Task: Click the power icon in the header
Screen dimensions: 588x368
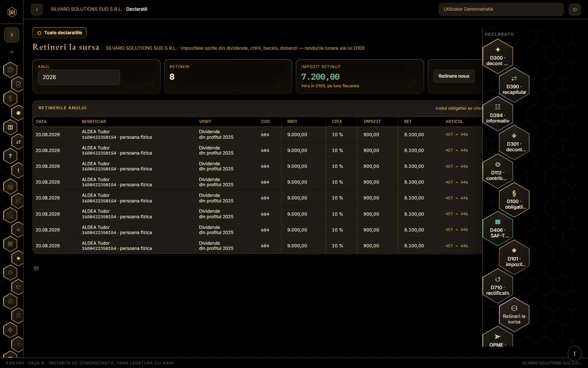Action: 575,10
